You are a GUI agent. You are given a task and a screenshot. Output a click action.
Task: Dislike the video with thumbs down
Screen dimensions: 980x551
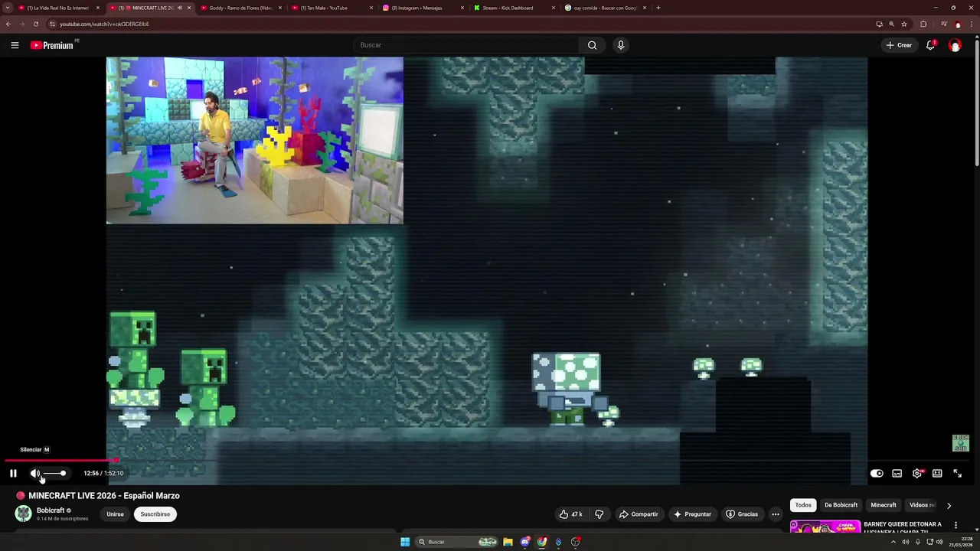pyautogui.click(x=599, y=514)
